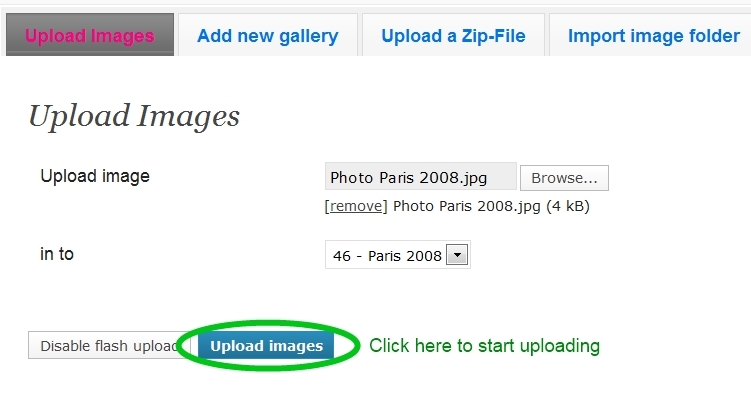Go to the Upload a Zip-File tab
The height and width of the screenshot is (410, 751).
click(453, 35)
